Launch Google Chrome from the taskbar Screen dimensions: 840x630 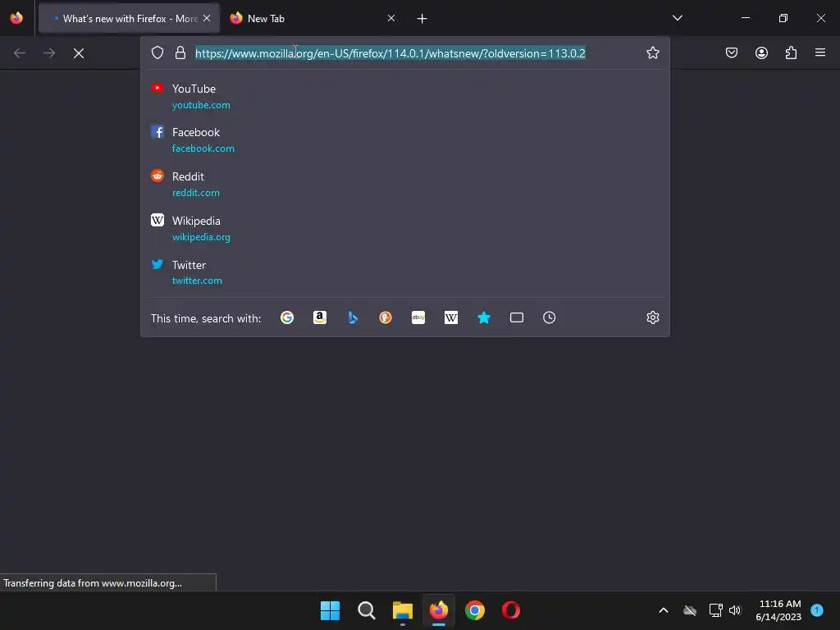click(x=475, y=610)
